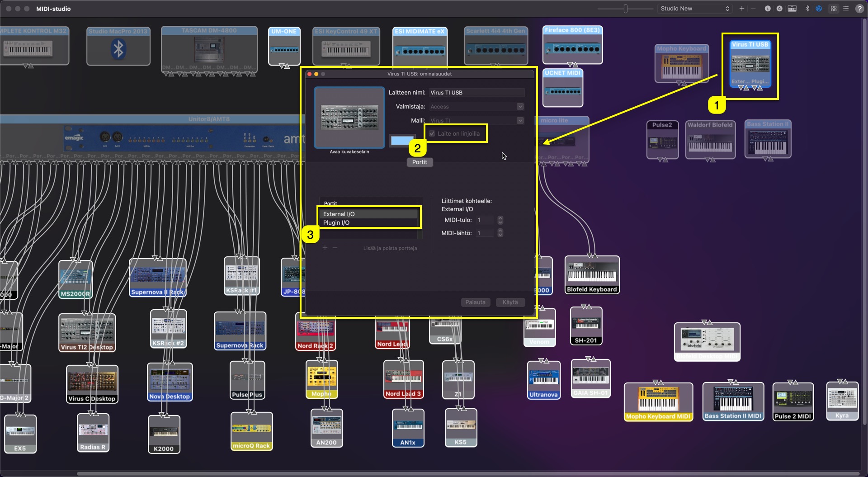Click the show info toolbar icon
Viewport: 868px width, 477px height.
pos(767,9)
